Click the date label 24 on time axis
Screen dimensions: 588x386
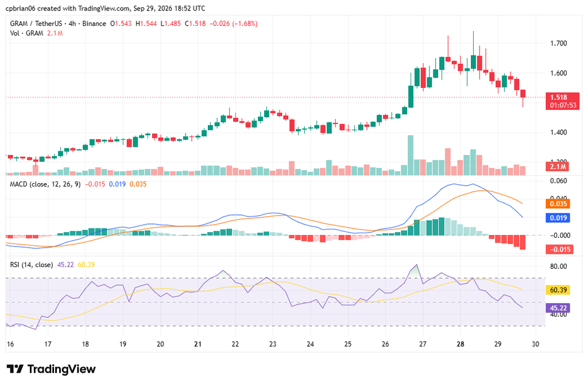click(310, 345)
